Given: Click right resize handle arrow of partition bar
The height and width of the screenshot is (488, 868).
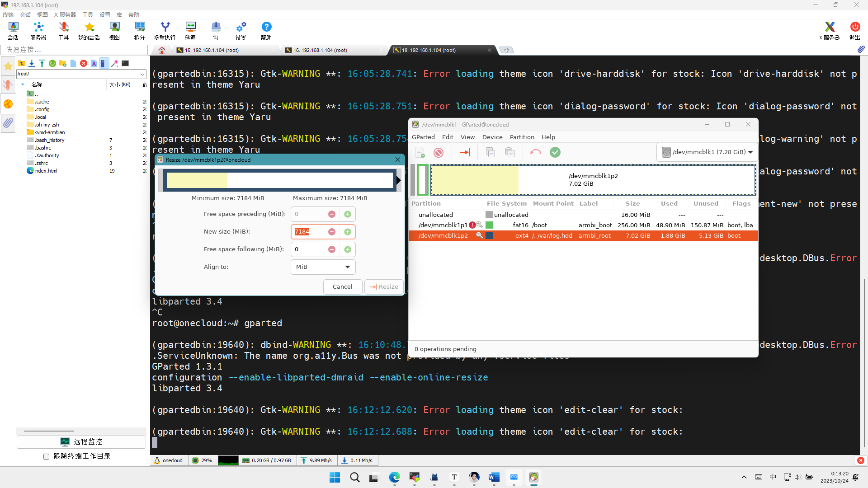Looking at the screenshot, I should click(398, 180).
